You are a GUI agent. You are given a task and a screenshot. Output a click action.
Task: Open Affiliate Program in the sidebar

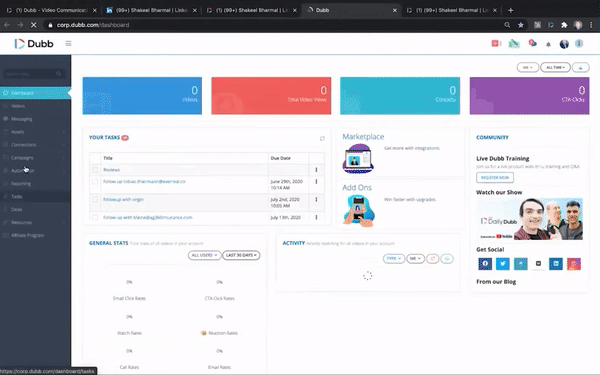[35, 235]
